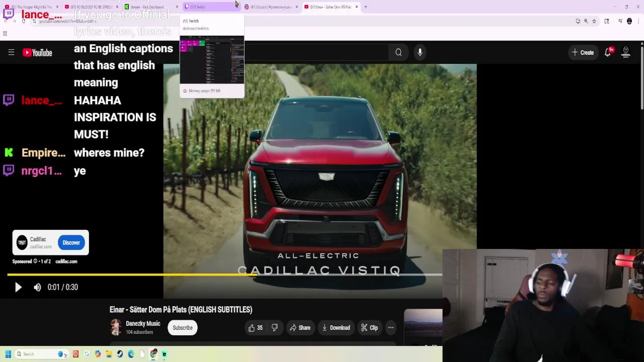Like the video with 35 likes
The height and width of the screenshot is (362, 644).
point(256,328)
